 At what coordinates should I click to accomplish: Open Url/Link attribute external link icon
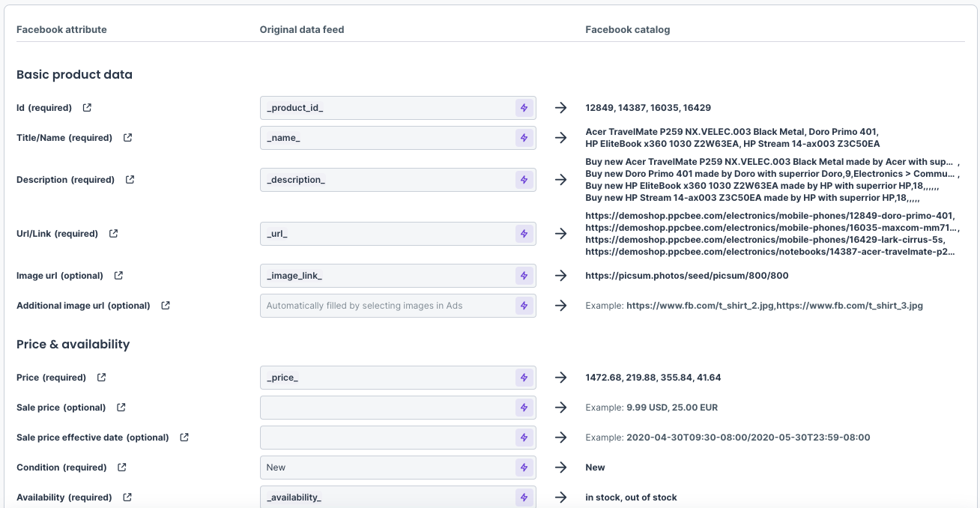[114, 234]
